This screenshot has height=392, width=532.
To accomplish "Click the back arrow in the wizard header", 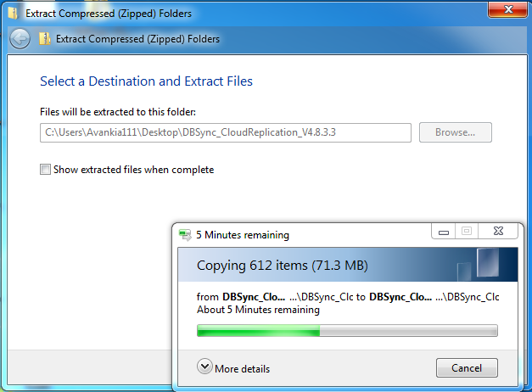I will [20, 39].
